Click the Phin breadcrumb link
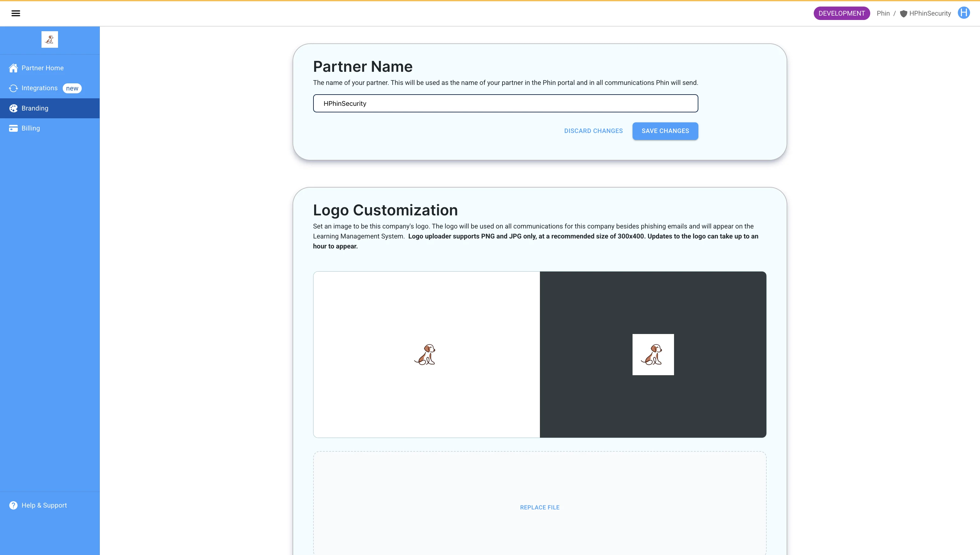 883,13
